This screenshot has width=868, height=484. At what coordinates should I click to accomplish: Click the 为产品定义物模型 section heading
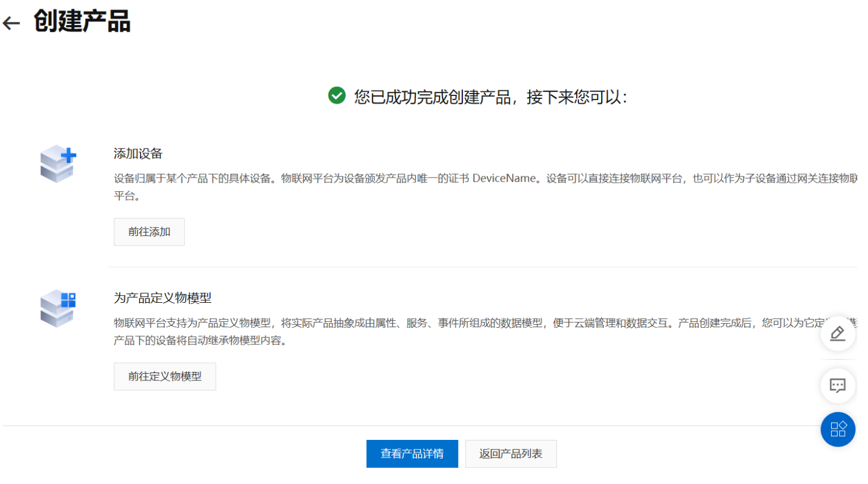[x=163, y=298]
